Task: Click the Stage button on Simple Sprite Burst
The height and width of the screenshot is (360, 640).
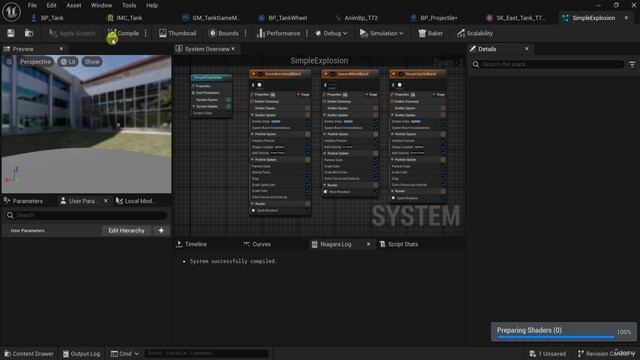Action: click(439, 95)
